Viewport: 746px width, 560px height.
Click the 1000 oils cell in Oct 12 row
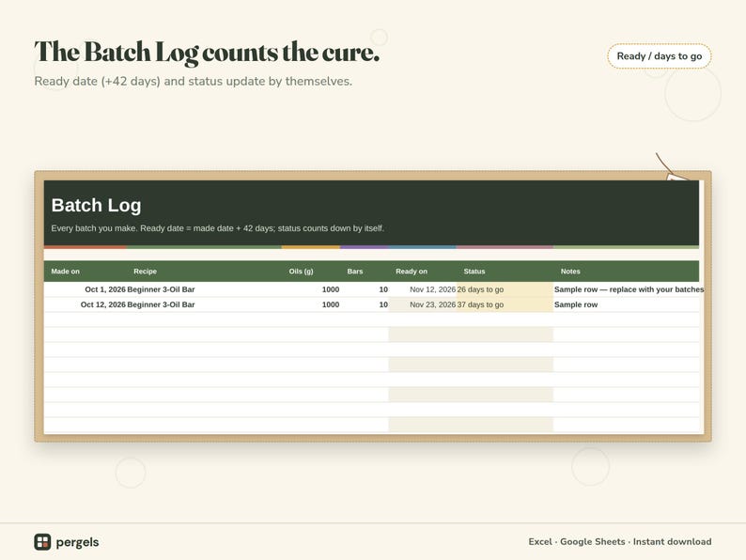[311, 304]
